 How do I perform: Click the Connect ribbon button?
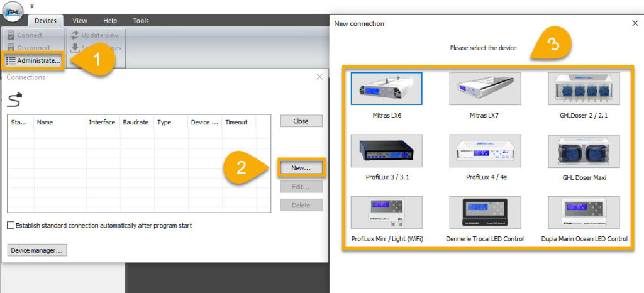[x=25, y=35]
